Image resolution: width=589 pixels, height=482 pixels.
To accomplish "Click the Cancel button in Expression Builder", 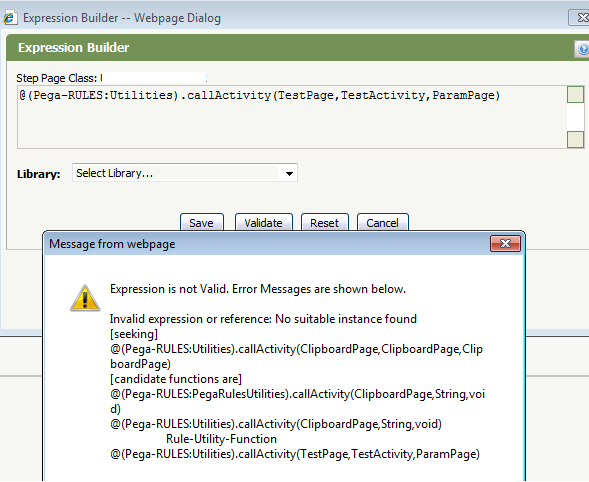I will point(382,222).
